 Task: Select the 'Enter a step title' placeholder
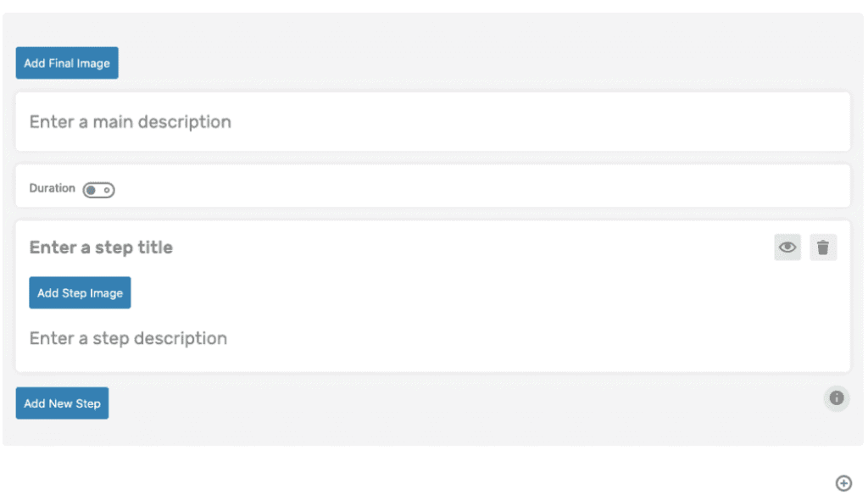pyautogui.click(x=101, y=247)
